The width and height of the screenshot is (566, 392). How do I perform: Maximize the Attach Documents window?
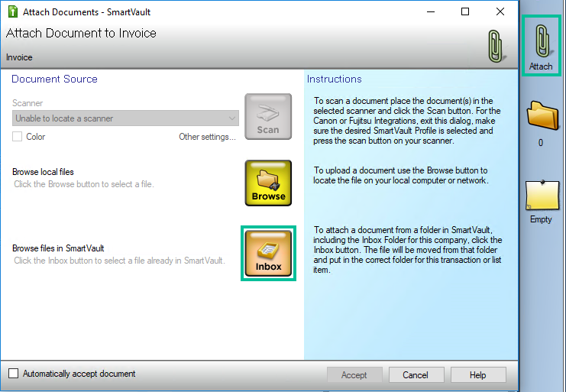click(466, 12)
